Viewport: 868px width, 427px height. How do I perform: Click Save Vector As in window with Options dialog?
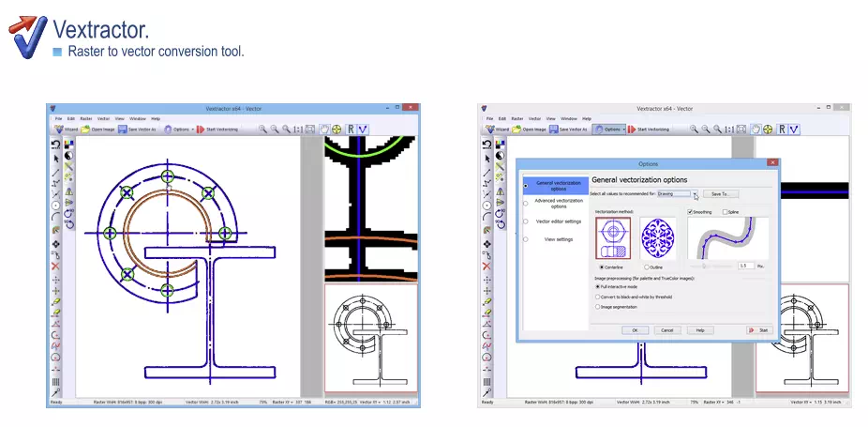pos(568,130)
